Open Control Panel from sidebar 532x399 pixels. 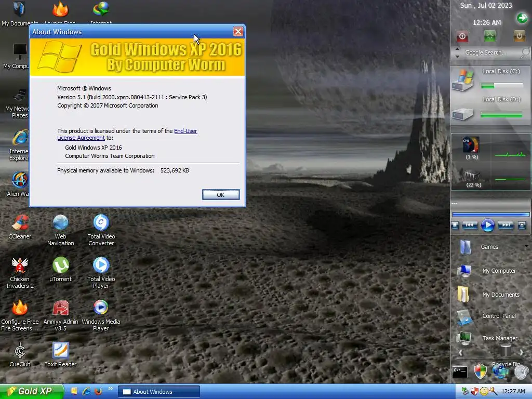[486, 317]
